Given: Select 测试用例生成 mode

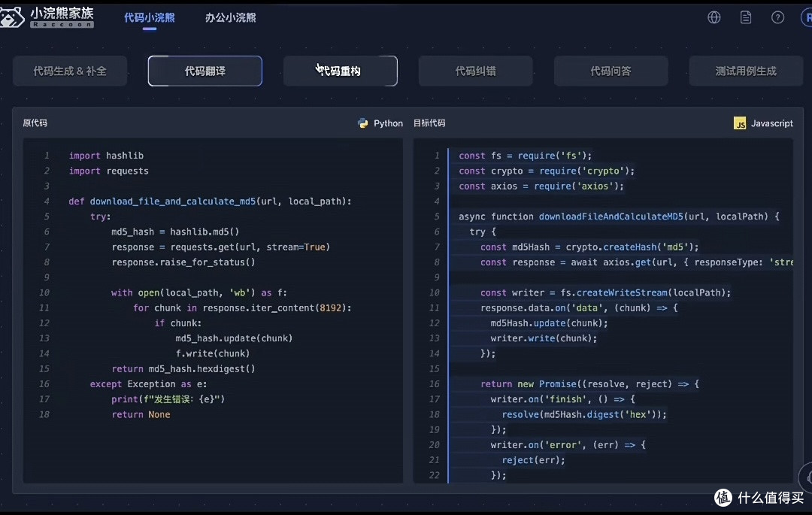Looking at the screenshot, I should coord(746,71).
